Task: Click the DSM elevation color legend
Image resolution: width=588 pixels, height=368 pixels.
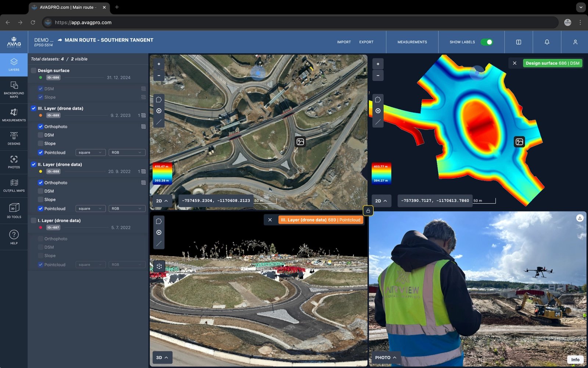Action: coord(381,174)
